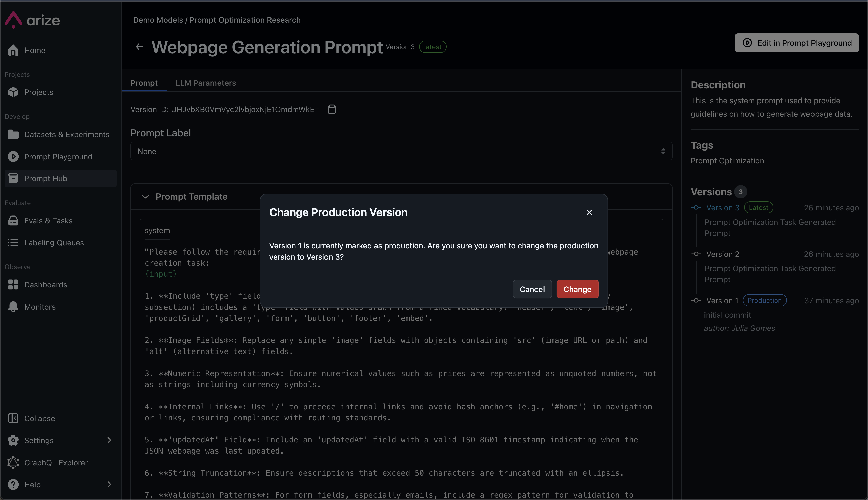Image resolution: width=868 pixels, height=500 pixels.
Task: Expand the Settings submenu arrow
Action: [x=109, y=440]
